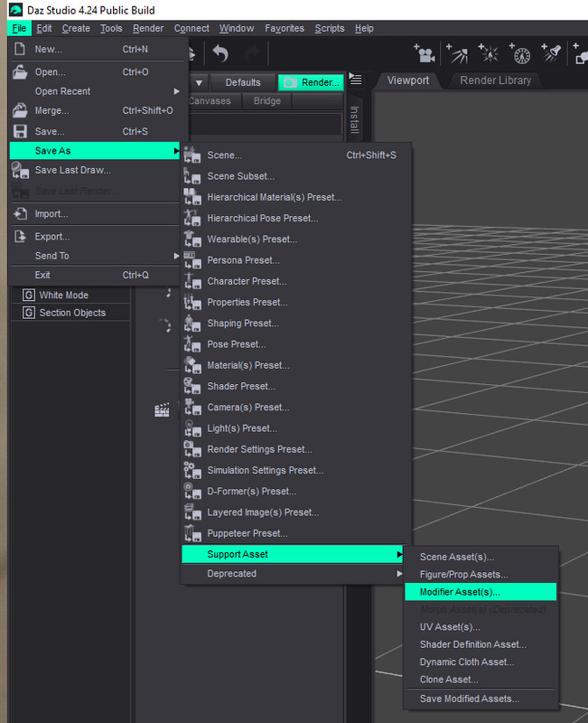Click the Import icon in File menu

coord(20,213)
